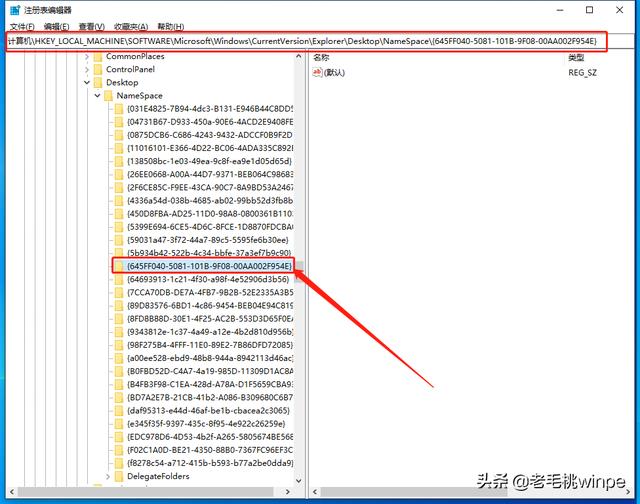Open the 文件(F) menu
The height and width of the screenshot is (504, 640).
(x=22, y=27)
